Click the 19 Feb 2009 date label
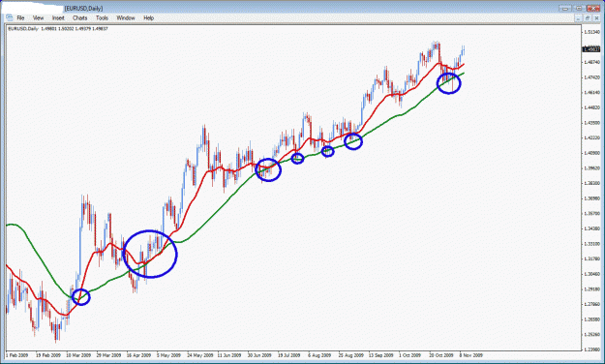 (x=48, y=355)
